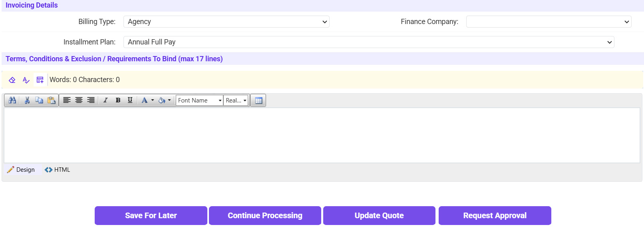Insert a table using the grid icon
The image size is (644, 227).
tap(258, 100)
